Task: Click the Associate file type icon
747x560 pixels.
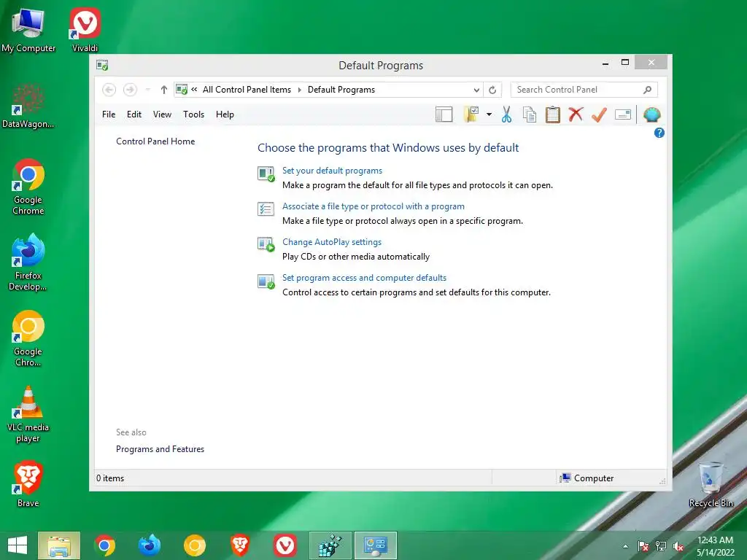Action: tap(266, 209)
